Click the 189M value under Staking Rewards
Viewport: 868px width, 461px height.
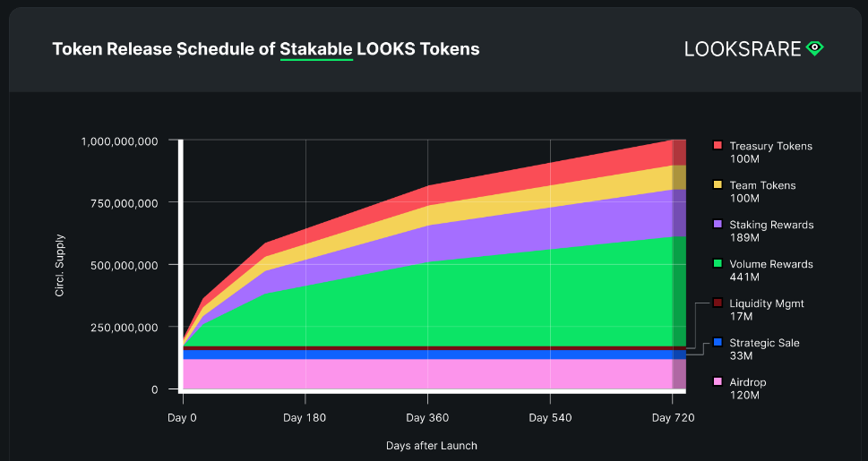pyautogui.click(x=744, y=238)
